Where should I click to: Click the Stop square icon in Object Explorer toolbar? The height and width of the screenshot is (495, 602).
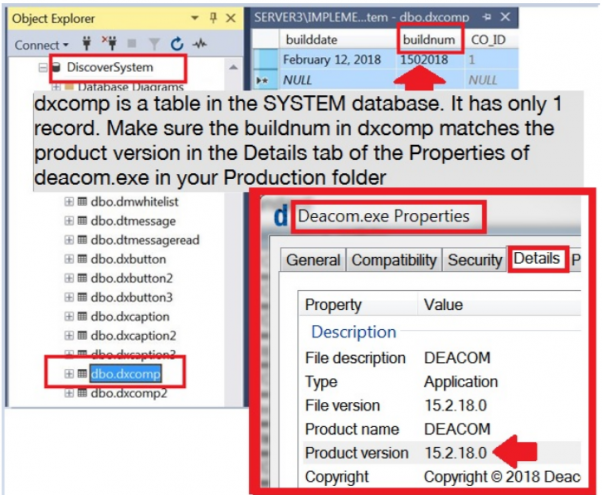(132, 44)
